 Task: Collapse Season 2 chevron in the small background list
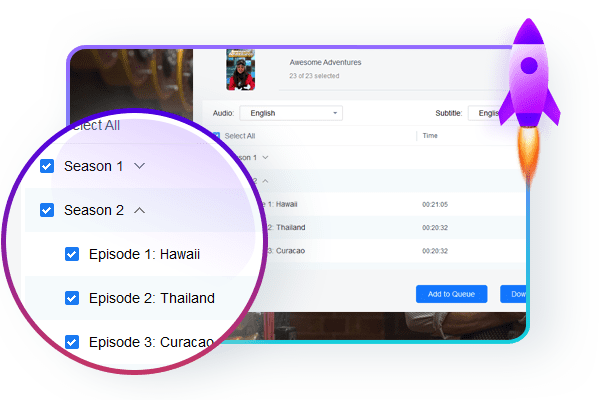point(265,181)
